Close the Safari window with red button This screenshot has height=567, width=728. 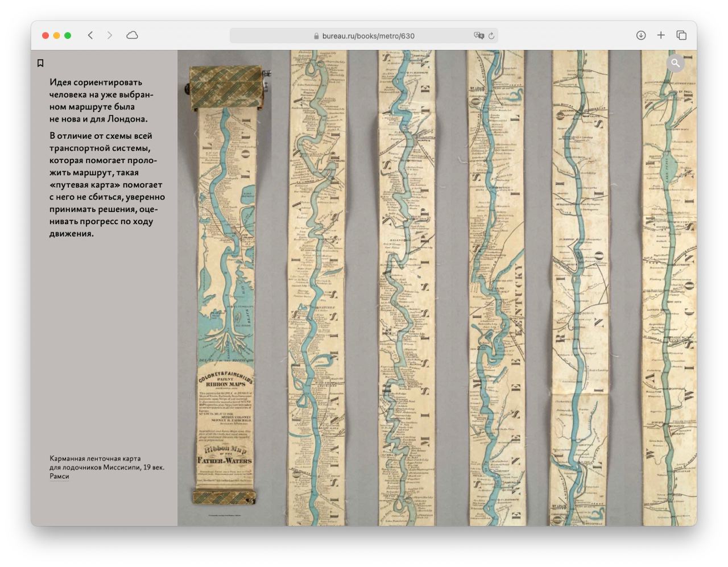tap(45, 35)
